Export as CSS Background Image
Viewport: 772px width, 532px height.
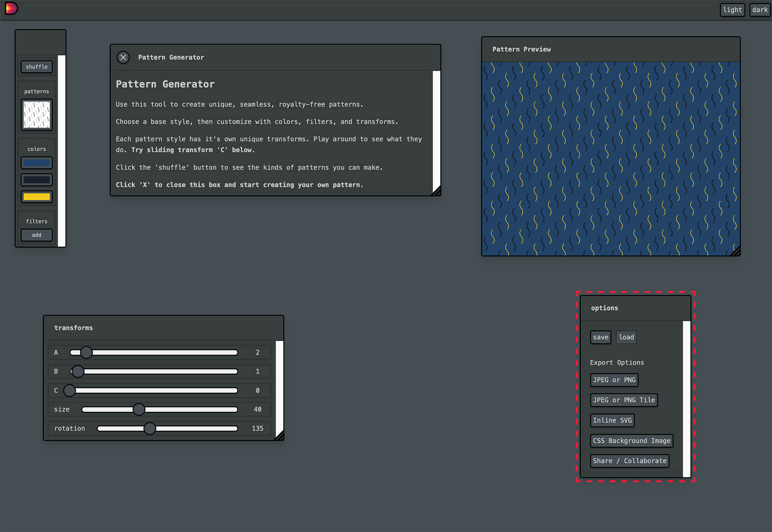[631, 441]
